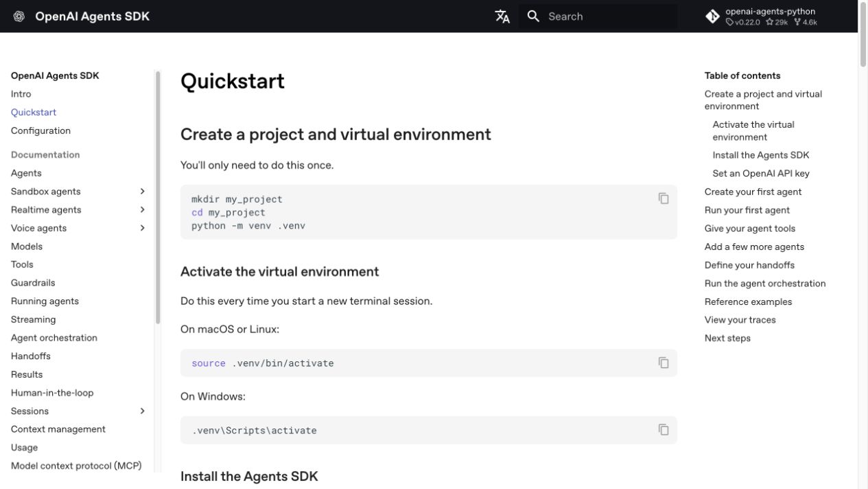Open Human-in-the-loop documentation page
Viewport: 868px width, 489px height.
click(52, 393)
